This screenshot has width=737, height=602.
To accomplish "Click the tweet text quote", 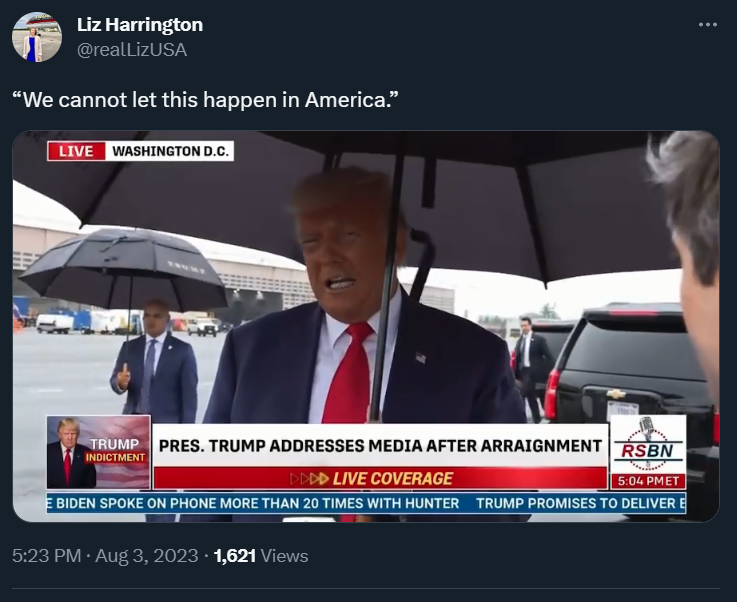I will coord(205,100).
